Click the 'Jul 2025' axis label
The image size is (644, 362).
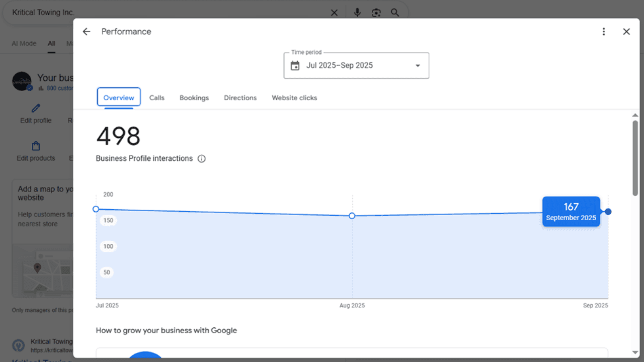coord(108,306)
